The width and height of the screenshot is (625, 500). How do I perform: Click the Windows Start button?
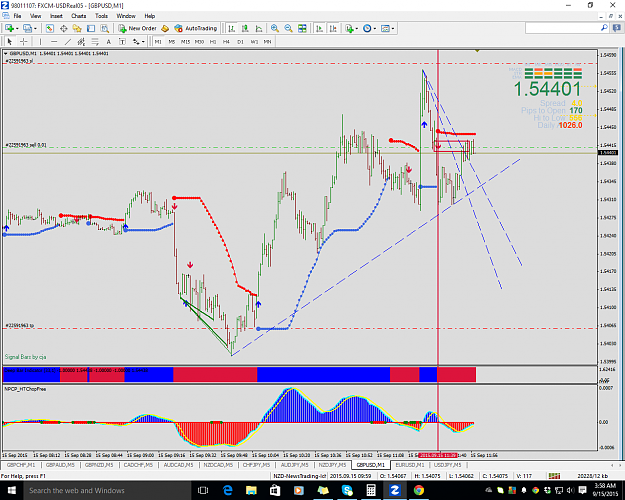click(x=11, y=490)
